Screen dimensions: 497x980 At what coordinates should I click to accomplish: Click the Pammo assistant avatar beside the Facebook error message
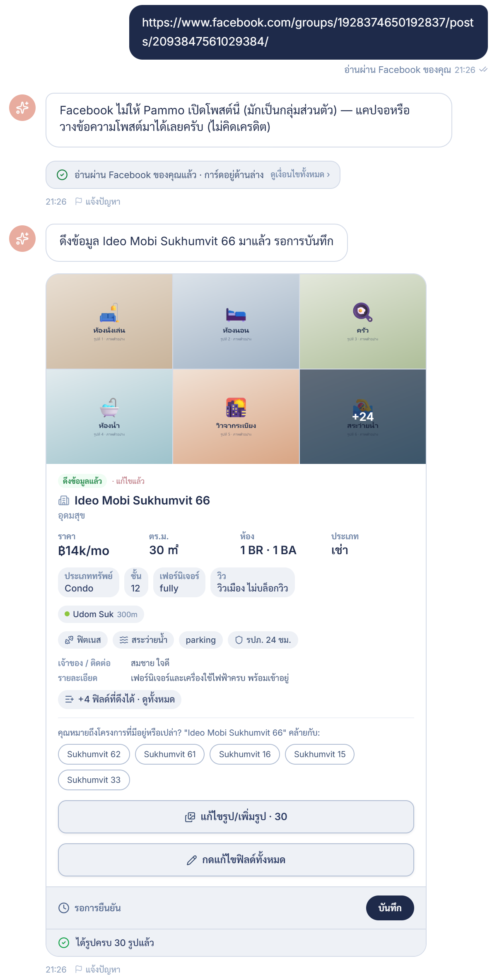click(22, 108)
